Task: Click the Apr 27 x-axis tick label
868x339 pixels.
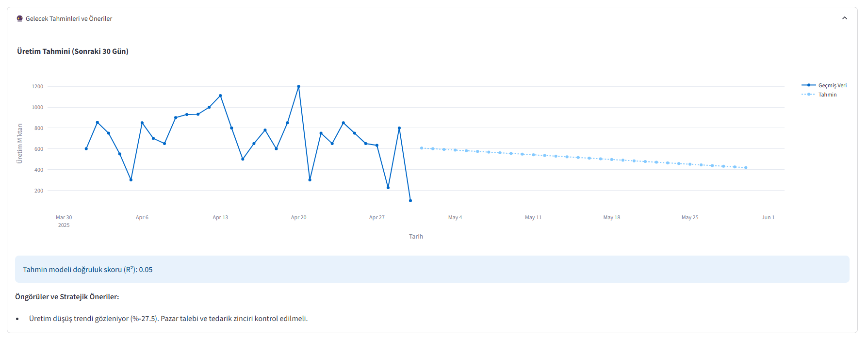Action: click(377, 217)
